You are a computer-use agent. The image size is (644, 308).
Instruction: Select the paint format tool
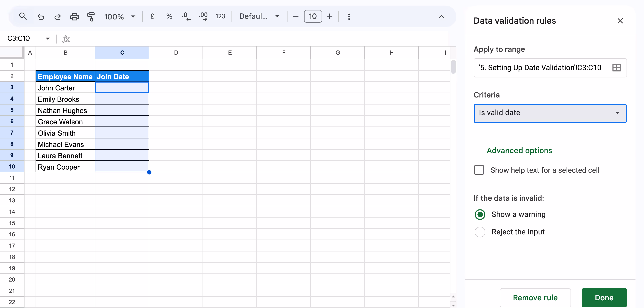91,16
